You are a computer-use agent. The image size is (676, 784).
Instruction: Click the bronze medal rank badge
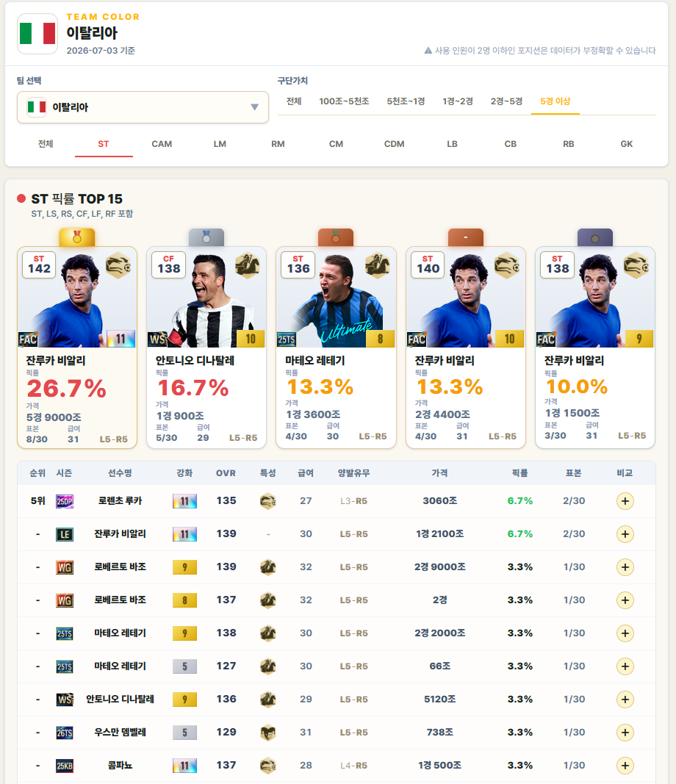336,237
